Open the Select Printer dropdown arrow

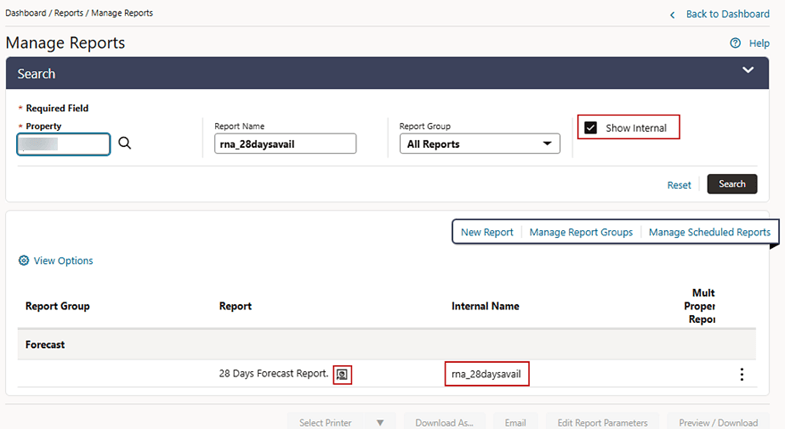point(380,422)
